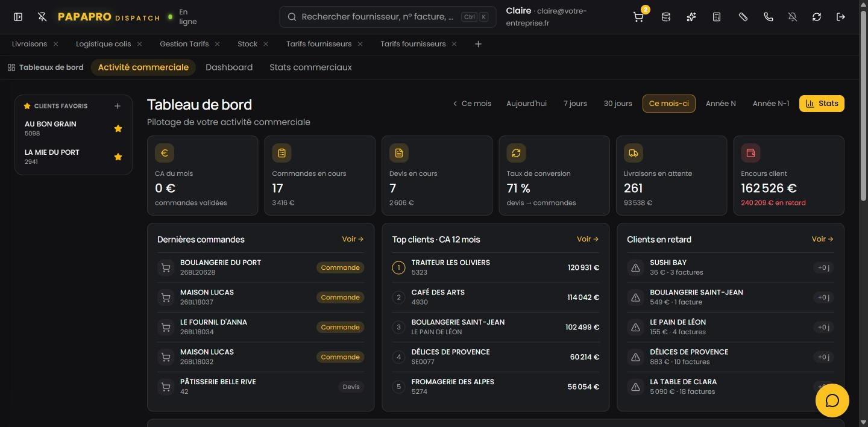Focus the supplier and invoice search field

[x=388, y=17]
